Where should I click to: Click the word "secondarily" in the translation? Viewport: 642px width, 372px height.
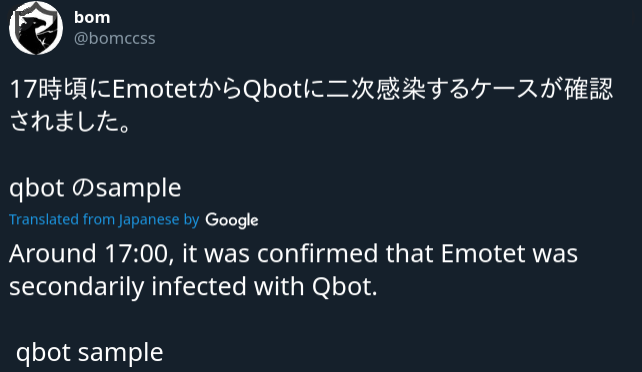pos(77,286)
